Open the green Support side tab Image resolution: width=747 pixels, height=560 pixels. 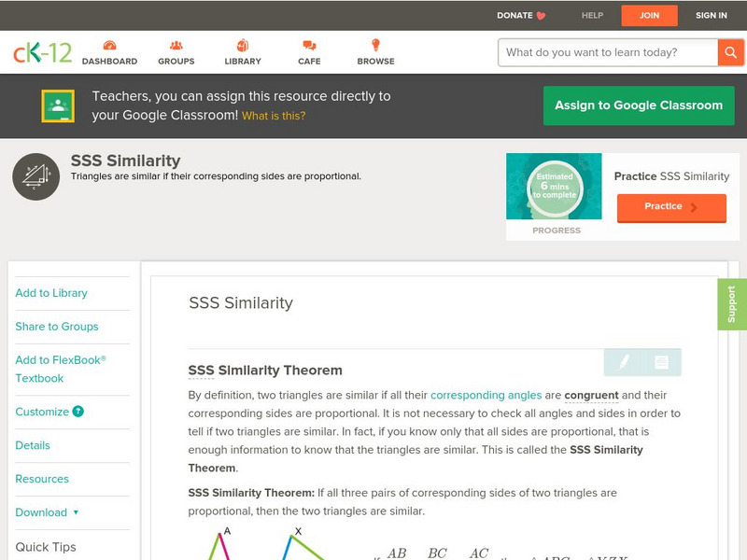[732, 304]
